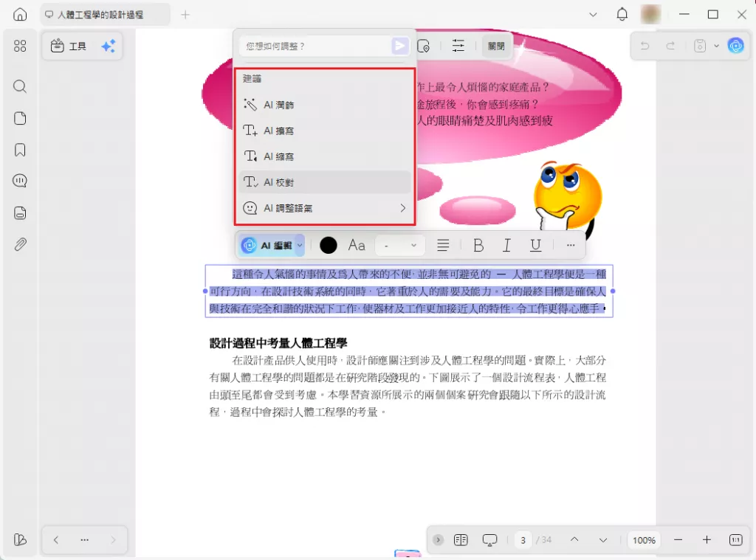Image resolution: width=756 pixels, height=560 pixels.
Task: Click the black text color swatch
Action: point(328,245)
